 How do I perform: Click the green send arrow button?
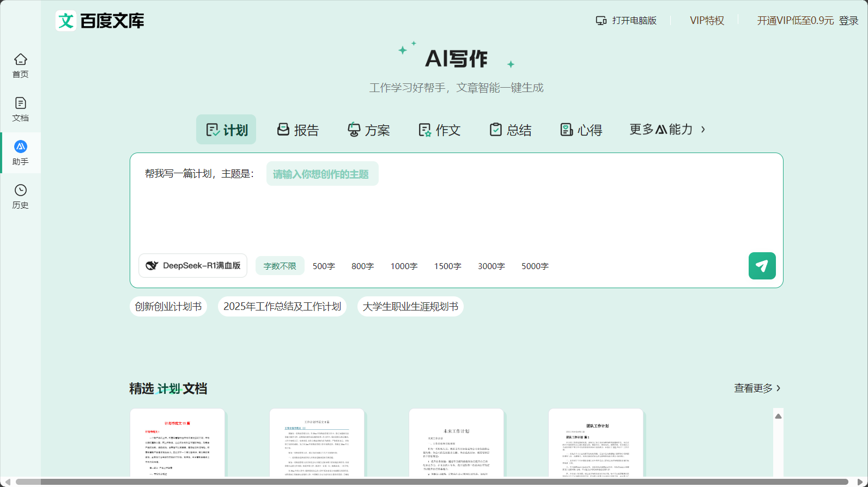tap(762, 266)
